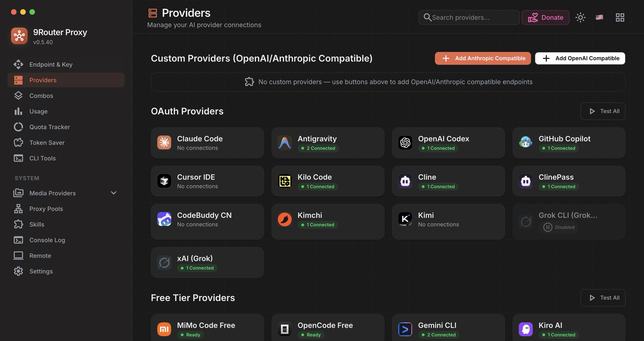Click the ClinePass robot icon
644x341 pixels.
pos(526,181)
